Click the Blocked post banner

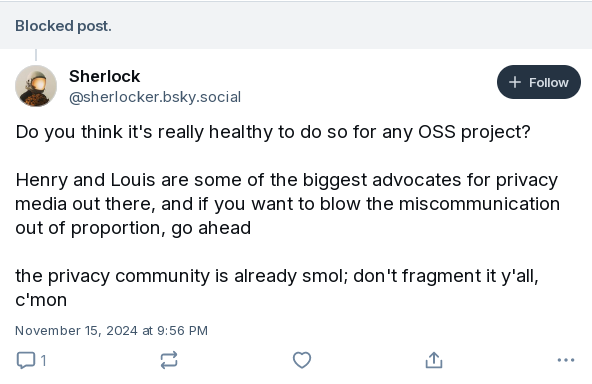tap(296, 26)
